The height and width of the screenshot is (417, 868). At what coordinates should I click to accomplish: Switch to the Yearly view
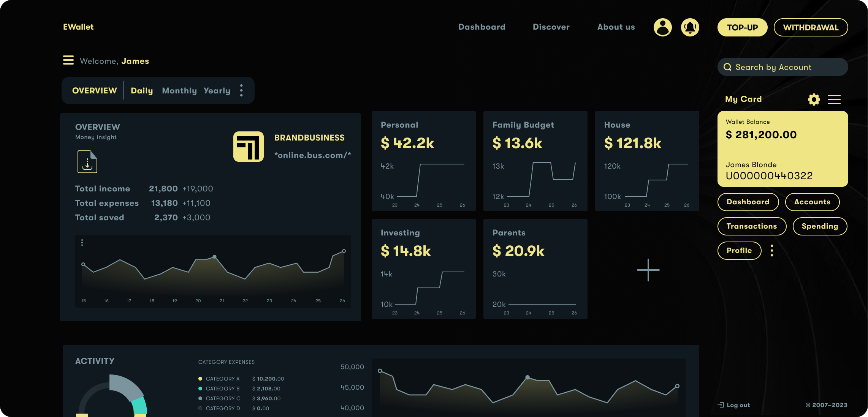pyautogui.click(x=217, y=90)
